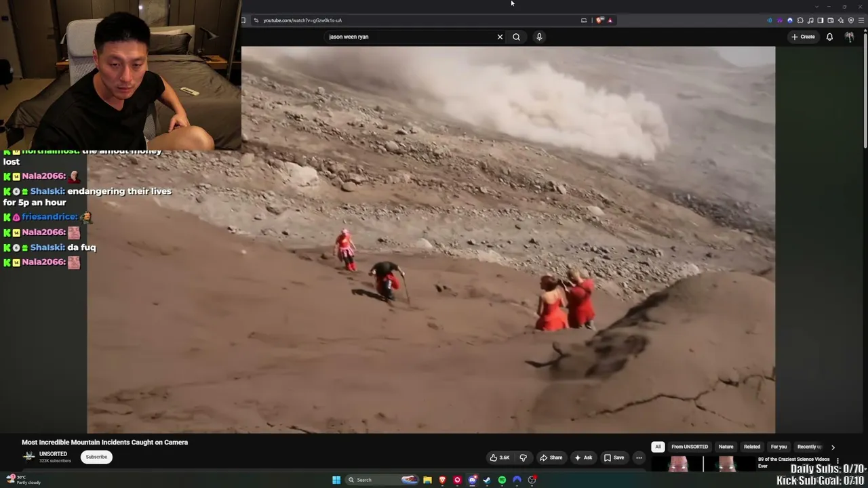Save the video to a playlist
The image size is (868, 488).
[x=614, y=457]
